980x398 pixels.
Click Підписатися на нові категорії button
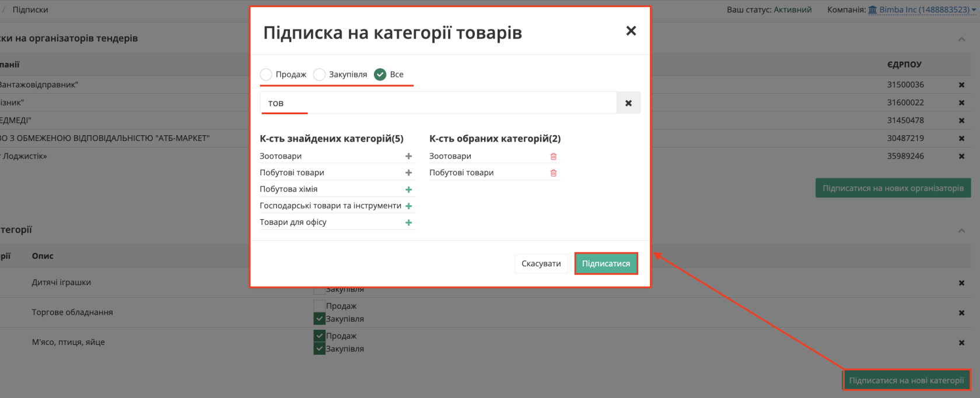coord(907,380)
